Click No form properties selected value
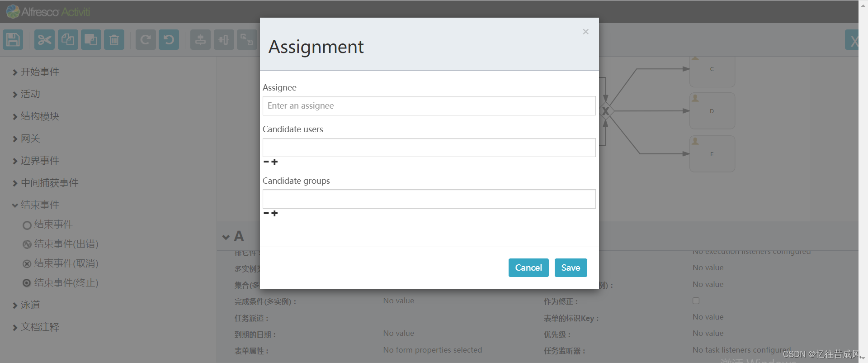 point(433,350)
